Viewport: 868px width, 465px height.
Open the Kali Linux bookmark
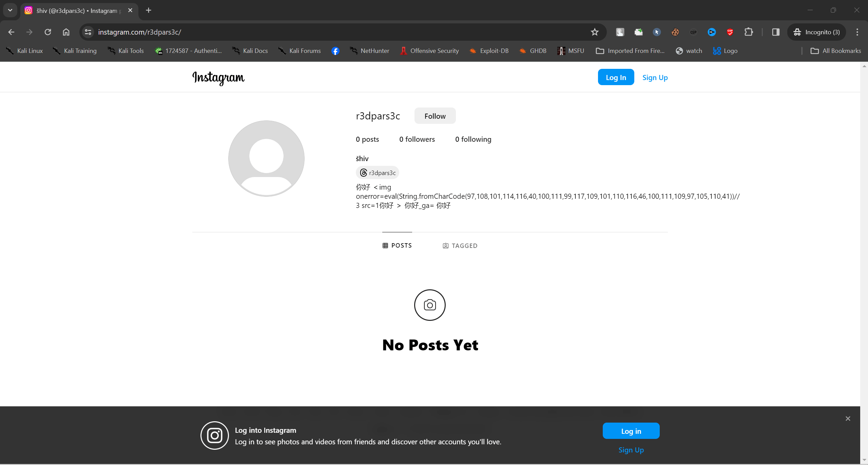(x=24, y=51)
